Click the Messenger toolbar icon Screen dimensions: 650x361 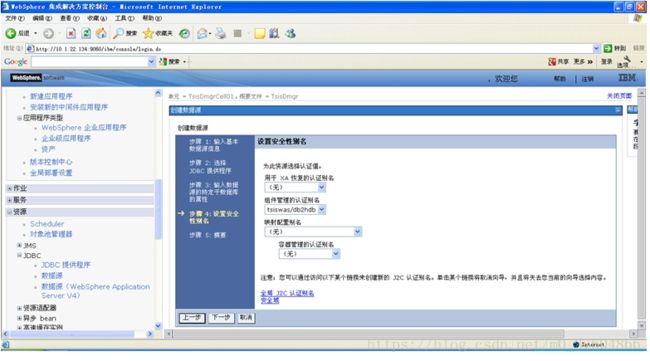point(290,33)
